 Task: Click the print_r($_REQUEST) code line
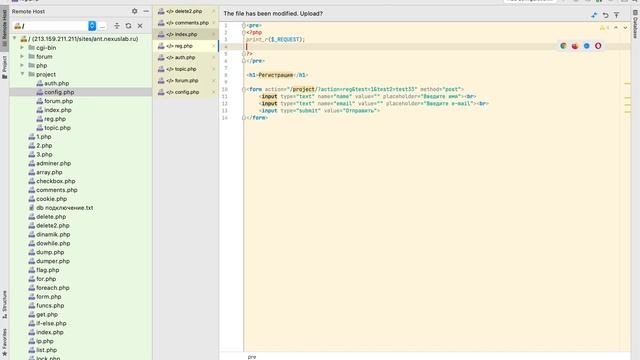click(276, 40)
